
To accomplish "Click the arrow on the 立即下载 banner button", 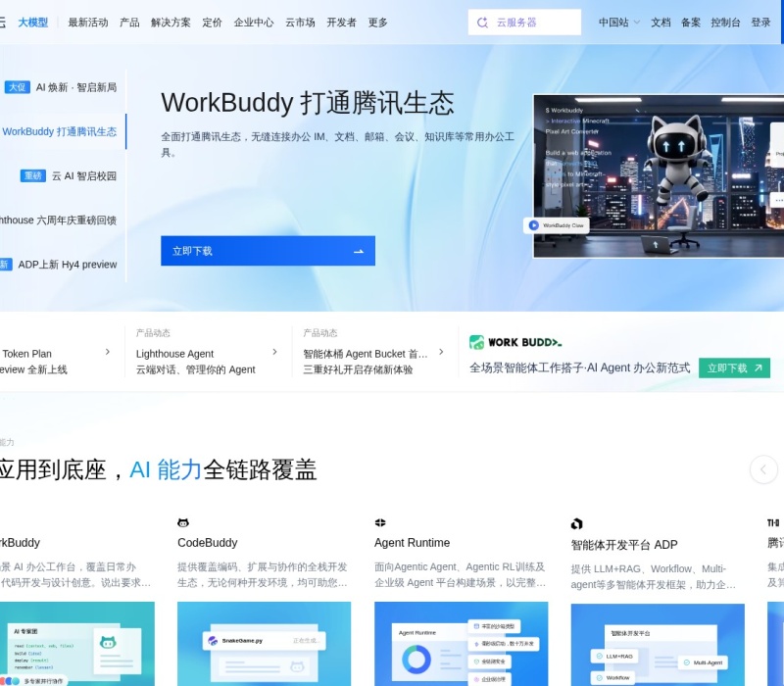I will 359,252.
